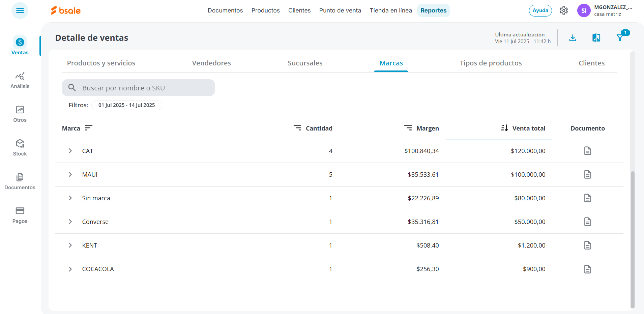The width and height of the screenshot is (644, 314).
Task: Open the SI user avatar
Action: (584, 10)
